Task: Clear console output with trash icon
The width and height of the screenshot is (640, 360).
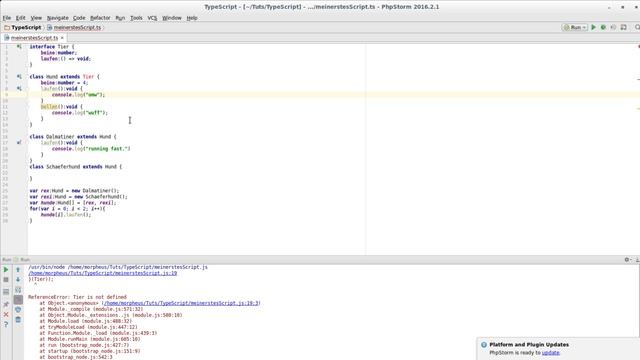Action: point(18,320)
